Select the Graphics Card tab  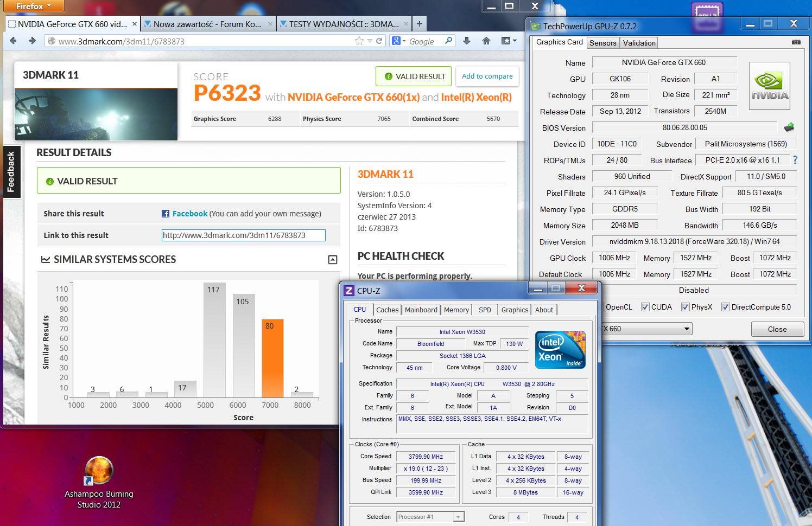pyautogui.click(x=560, y=42)
